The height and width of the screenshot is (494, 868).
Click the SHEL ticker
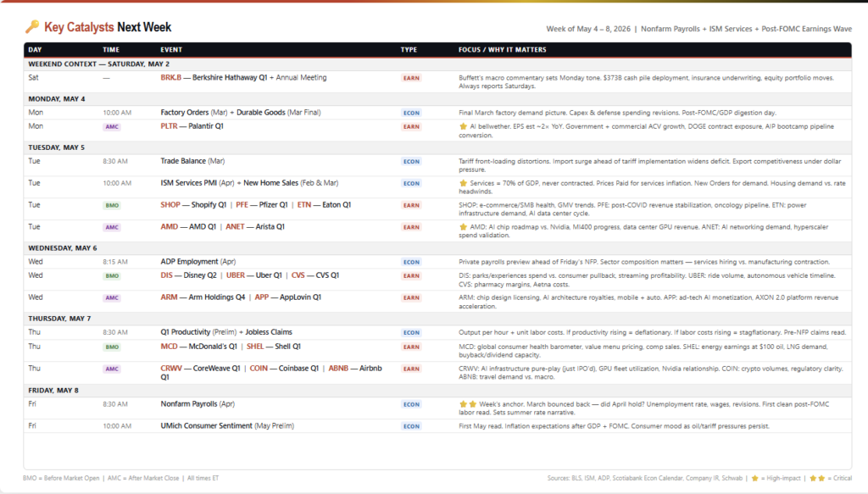tap(255, 347)
